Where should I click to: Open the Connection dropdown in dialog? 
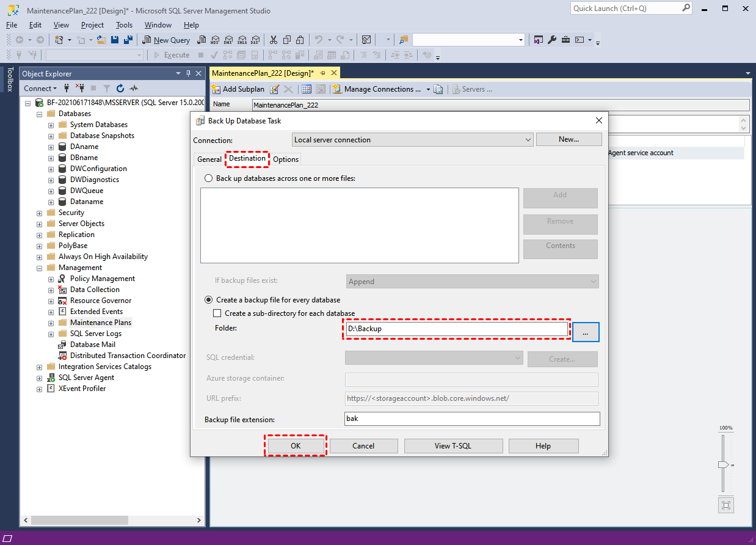[413, 140]
